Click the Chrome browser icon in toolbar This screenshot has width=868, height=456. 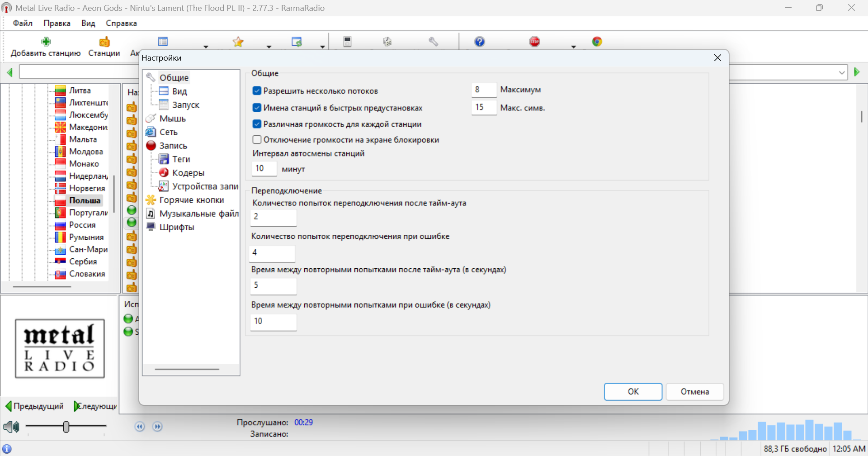click(x=597, y=42)
